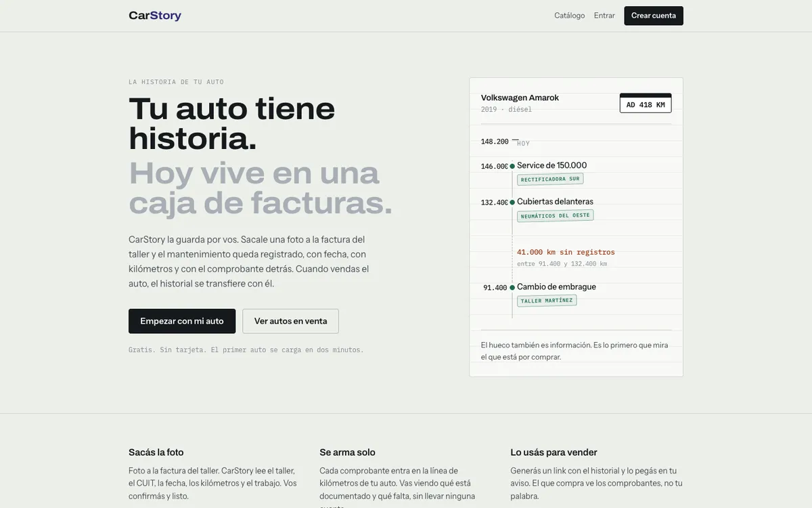
Task: Select the Service de 150.000 timeline marker
Action: click(512, 166)
